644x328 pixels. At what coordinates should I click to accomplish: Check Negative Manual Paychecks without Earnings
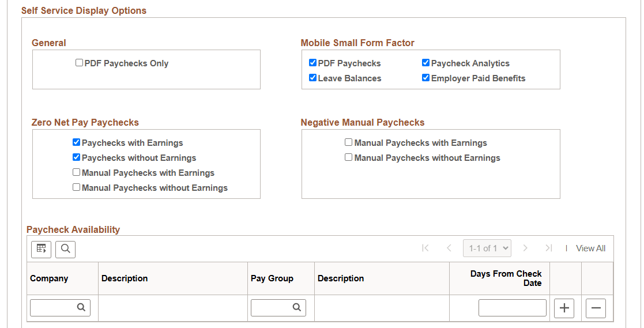pyautogui.click(x=349, y=157)
